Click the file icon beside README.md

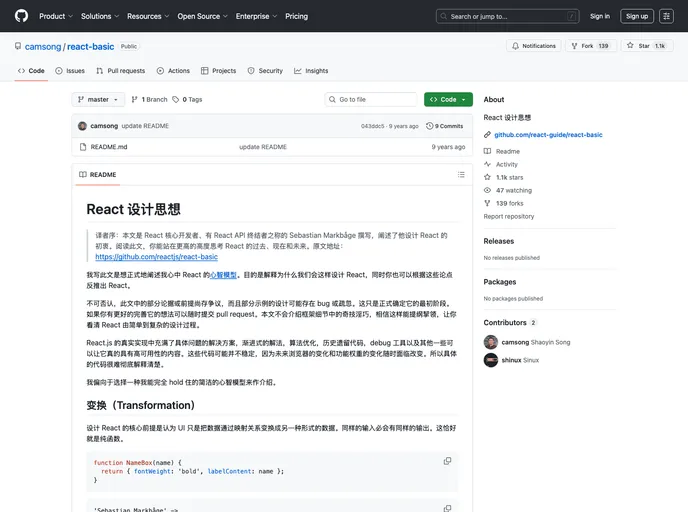tap(83, 147)
